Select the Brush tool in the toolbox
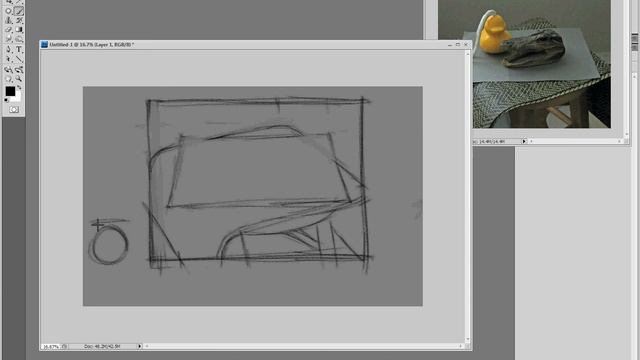Viewport: 640px width, 360px height. [19, 11]
